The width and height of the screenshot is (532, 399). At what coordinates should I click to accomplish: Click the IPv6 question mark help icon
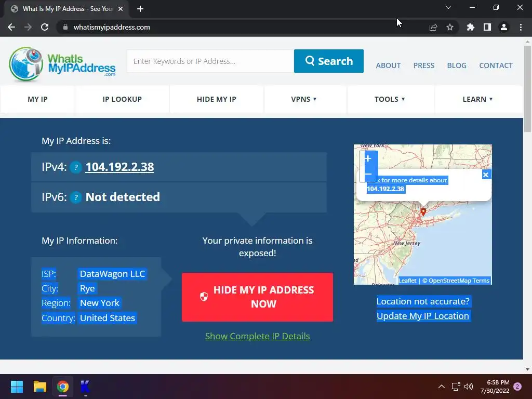point(76,197)
